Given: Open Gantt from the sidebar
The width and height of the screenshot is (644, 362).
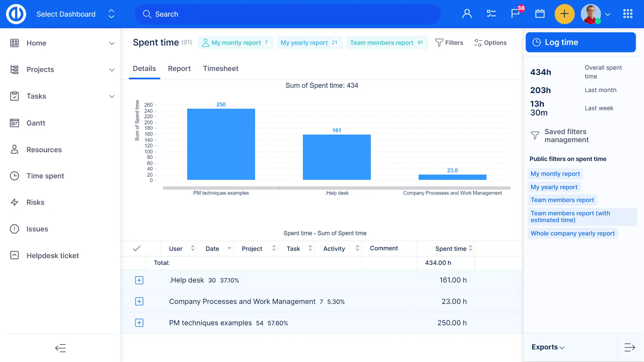Looking at the screenshot, I should pyautogui.click(x=36, y=123).
